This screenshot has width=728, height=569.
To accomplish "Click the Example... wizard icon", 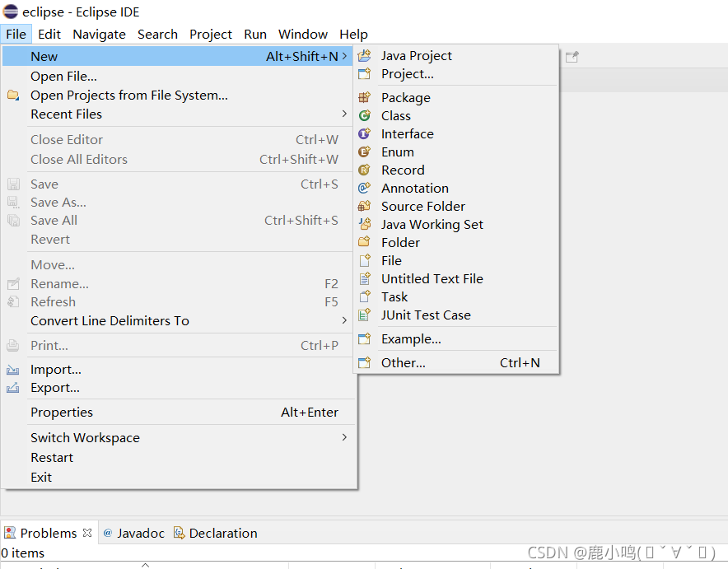I will [365, 338].
